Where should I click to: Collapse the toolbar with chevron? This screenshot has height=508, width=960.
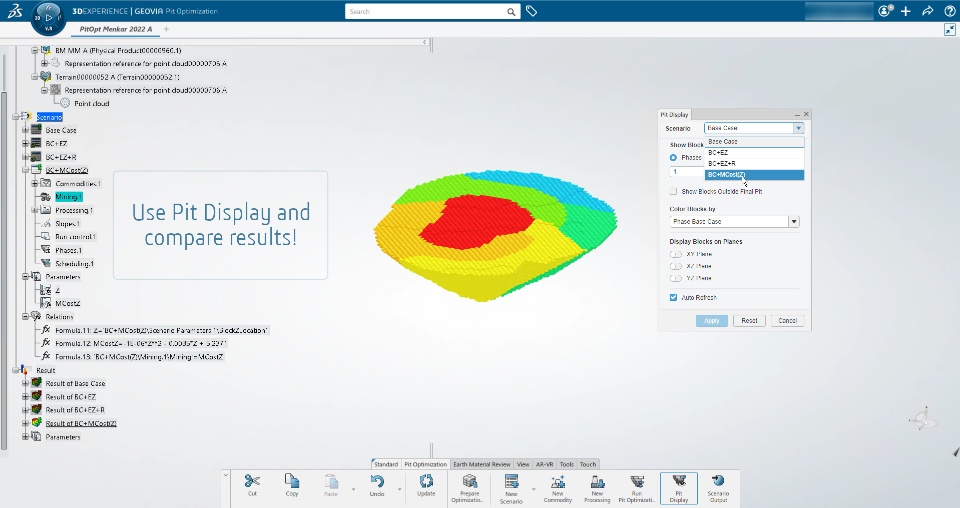point(225,475)
